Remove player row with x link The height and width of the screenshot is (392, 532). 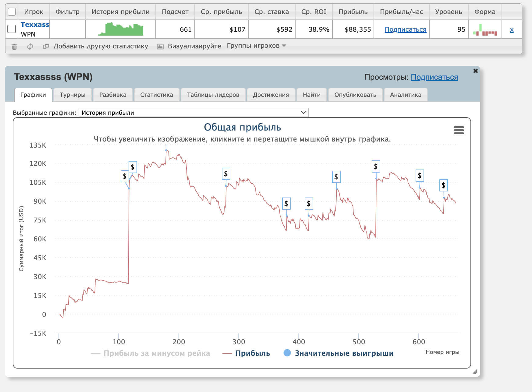(512, 30)
